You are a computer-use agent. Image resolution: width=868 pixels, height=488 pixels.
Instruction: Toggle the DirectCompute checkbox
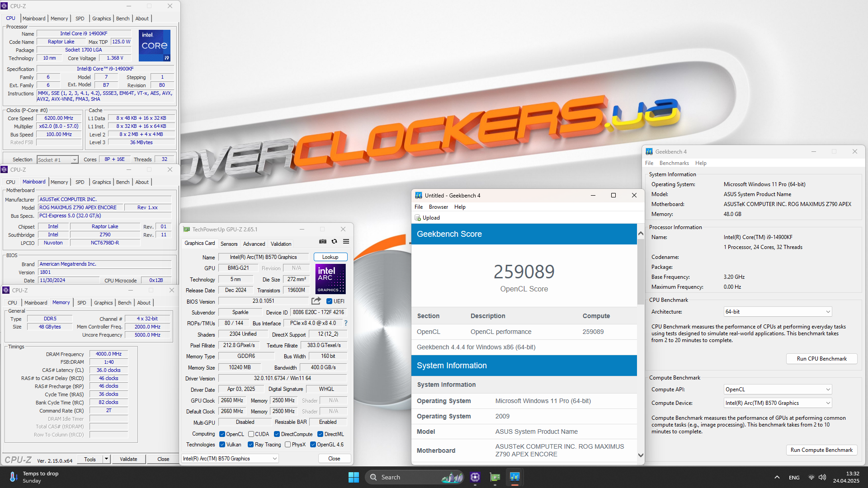[277, 434]
